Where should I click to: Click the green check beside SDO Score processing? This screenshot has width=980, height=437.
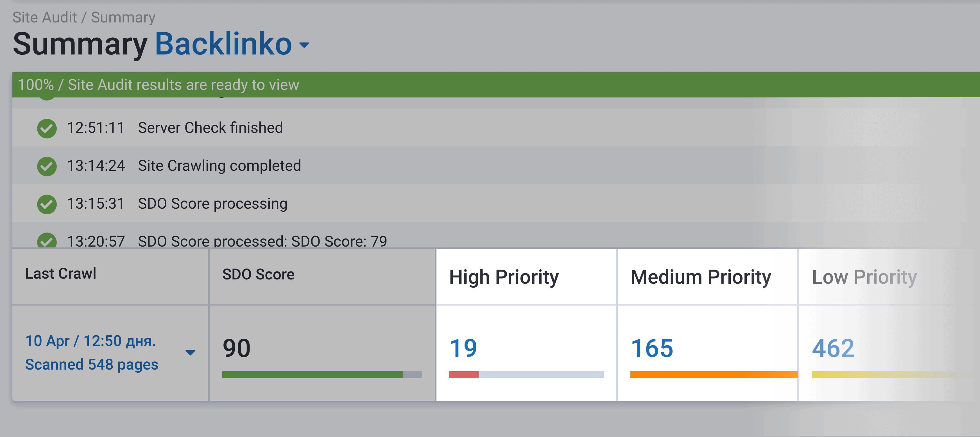[47, 204]
